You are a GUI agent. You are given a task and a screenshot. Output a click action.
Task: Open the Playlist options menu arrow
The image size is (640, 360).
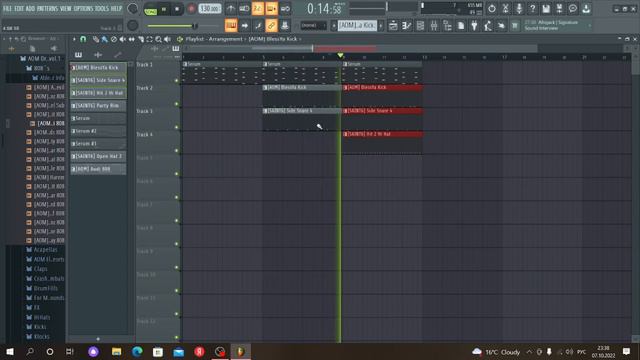click(x=74, y=39)
